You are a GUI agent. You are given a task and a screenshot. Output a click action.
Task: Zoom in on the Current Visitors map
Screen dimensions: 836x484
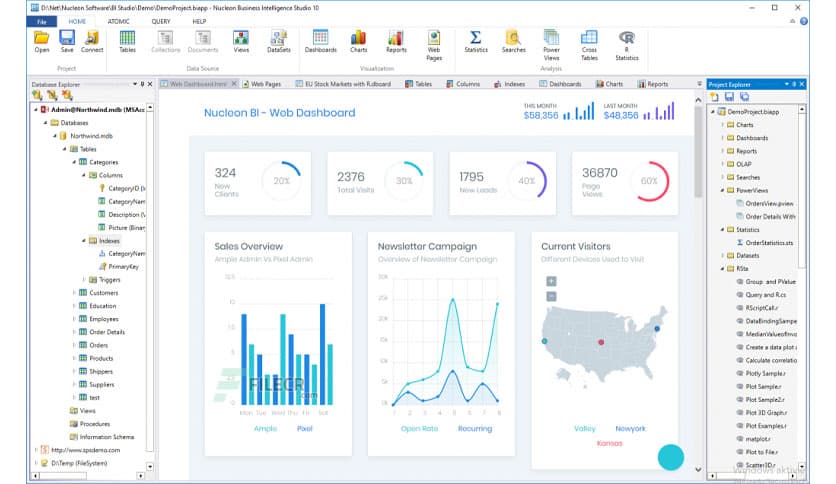coord(551,281)
